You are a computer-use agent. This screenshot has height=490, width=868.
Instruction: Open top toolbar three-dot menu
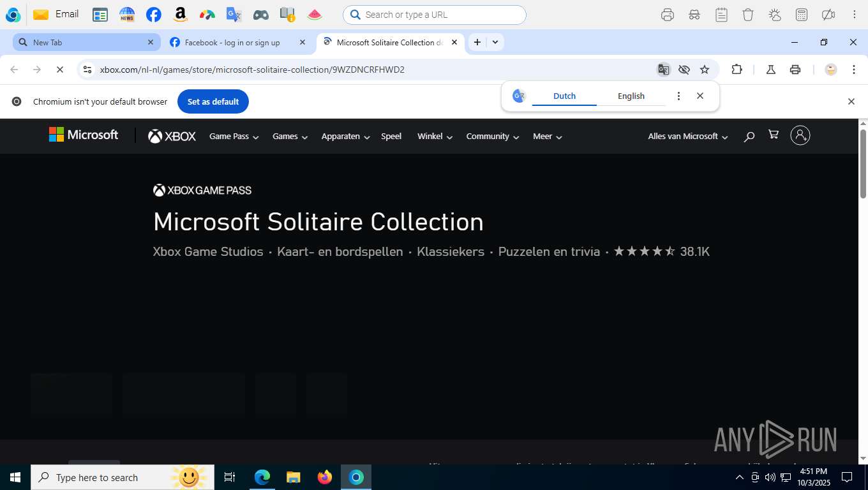855,15
